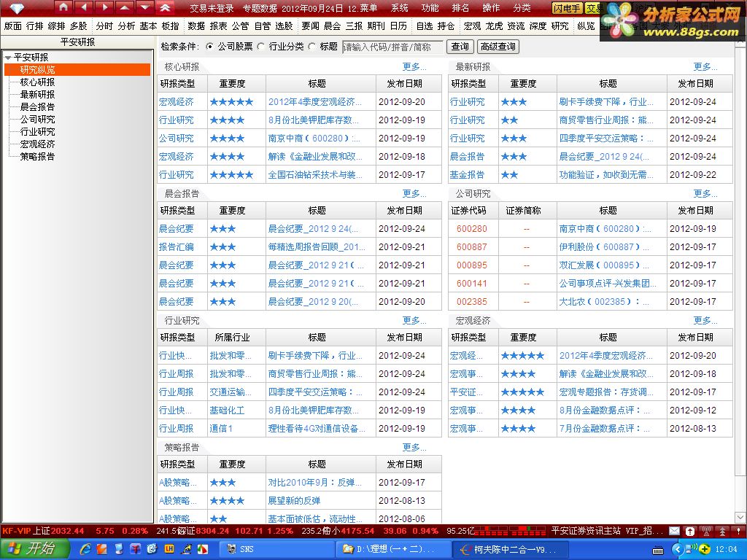Click the upload arrow icon in status bar

pos(722,531)
